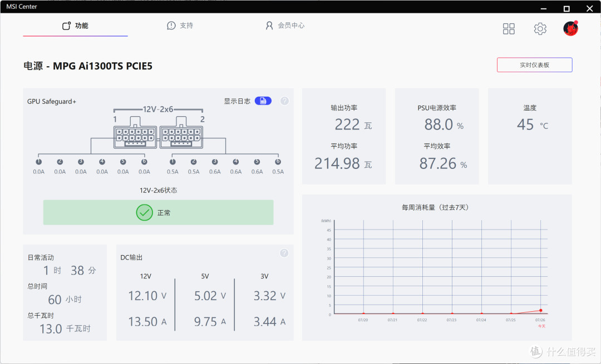Click the 电源 - MPG Ai1300TS PCIE5 heading
Viewport: 601px width, 364px height.
[88, 66]
